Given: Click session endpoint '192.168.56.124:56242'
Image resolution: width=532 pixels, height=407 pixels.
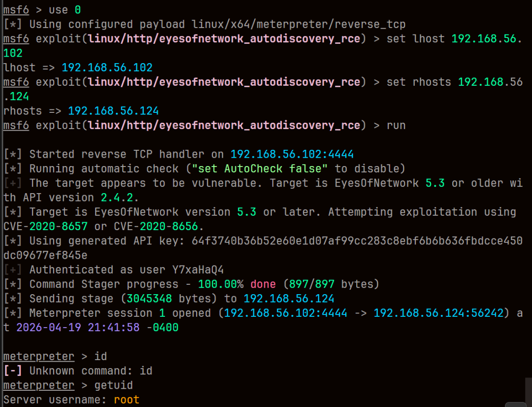Looking at the screenshot, I should click(x=439, y=313).
